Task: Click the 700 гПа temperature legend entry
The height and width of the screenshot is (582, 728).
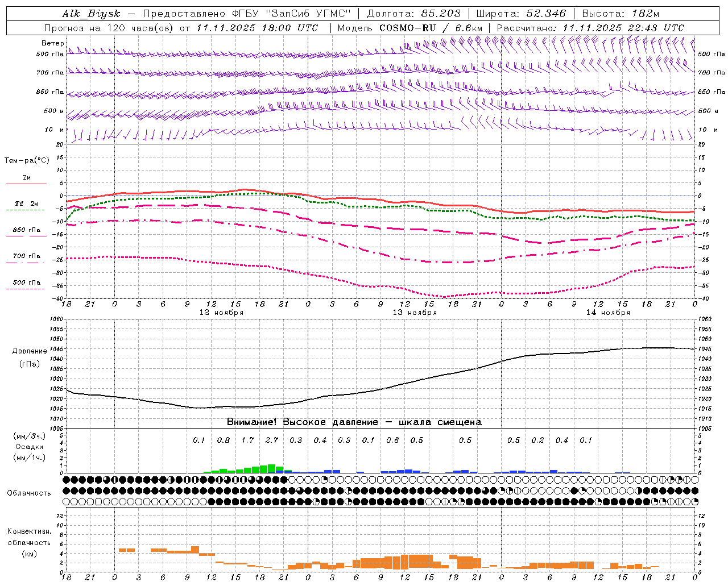Action: [26, 256]
